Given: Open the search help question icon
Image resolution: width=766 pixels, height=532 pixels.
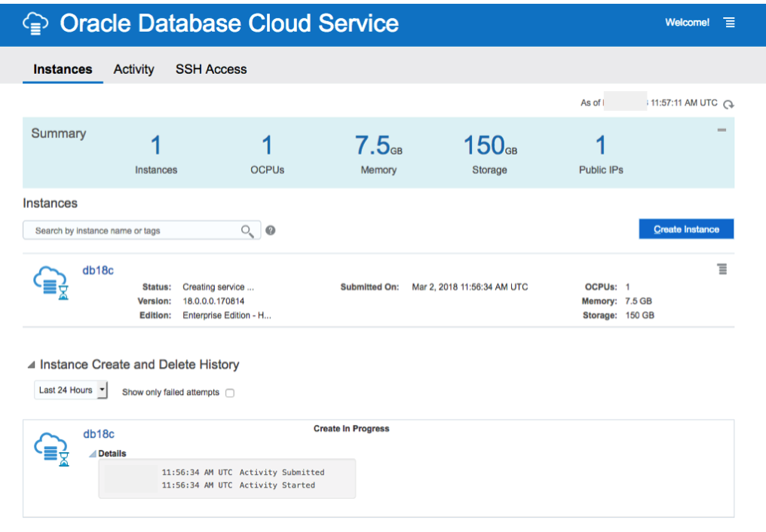Looking at the screenshot, I should tap(270, 231).
